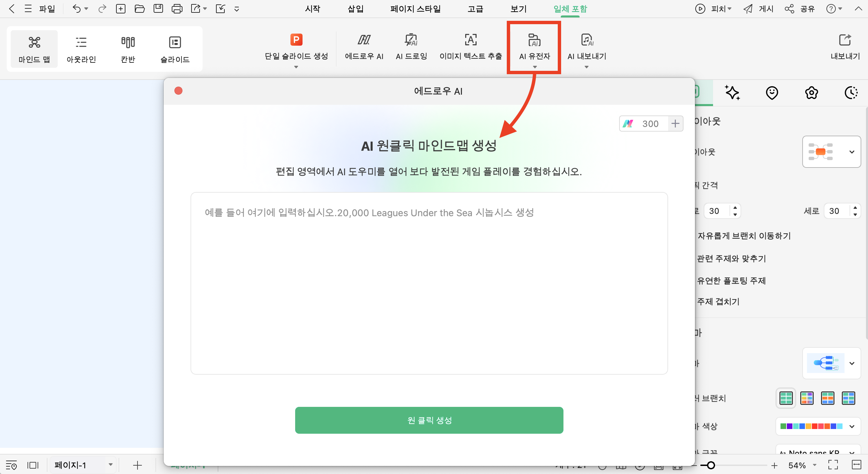Switch to the 시작 tab
This screenshot has height=474, width=868.
coord(313,9)
